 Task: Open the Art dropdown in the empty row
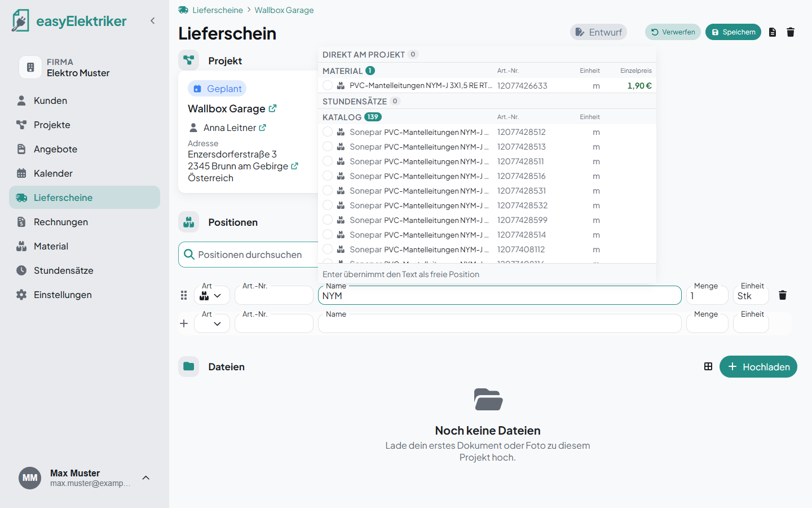tap(212, 323)
